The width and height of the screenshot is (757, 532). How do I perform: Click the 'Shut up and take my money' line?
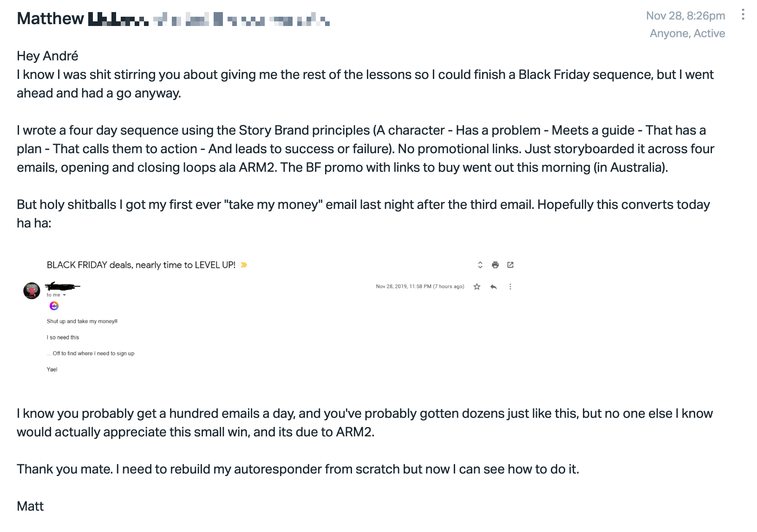click(82, 321)
